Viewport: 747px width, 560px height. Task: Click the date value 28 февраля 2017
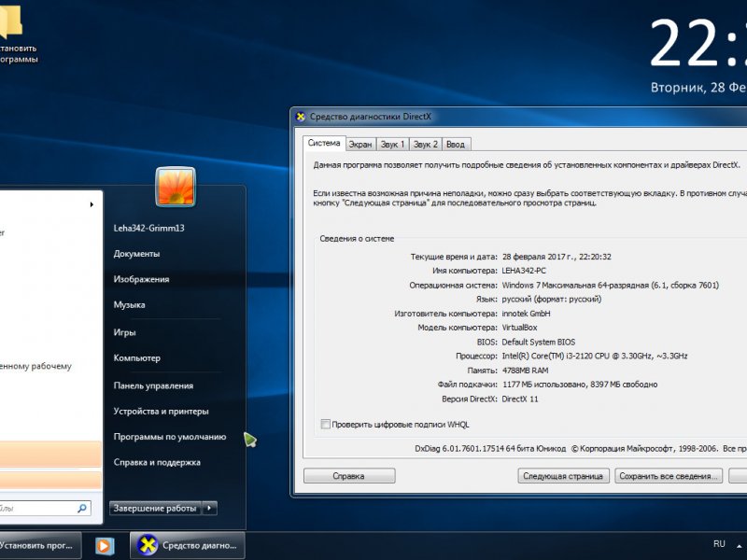pyautogui.click(x=557, y=257)
